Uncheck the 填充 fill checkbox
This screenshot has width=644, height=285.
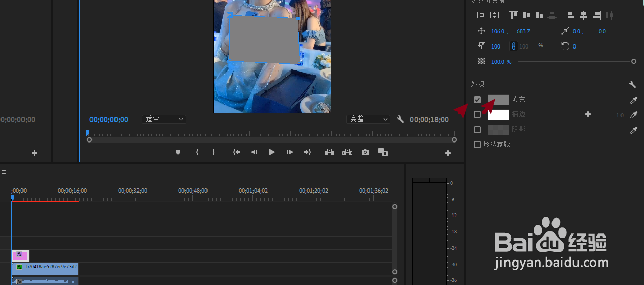pos(477,100)
